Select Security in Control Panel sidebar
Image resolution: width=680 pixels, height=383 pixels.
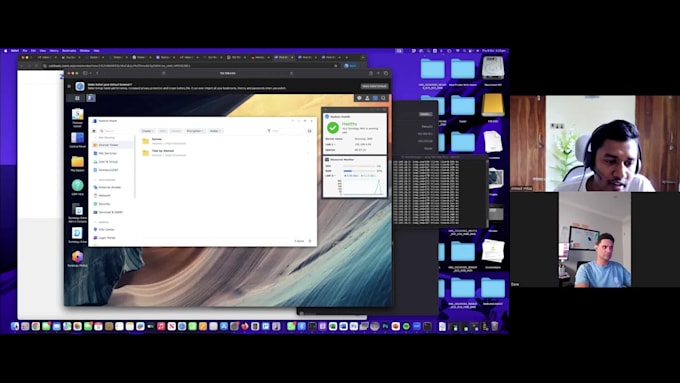click(x=112, y=204)
